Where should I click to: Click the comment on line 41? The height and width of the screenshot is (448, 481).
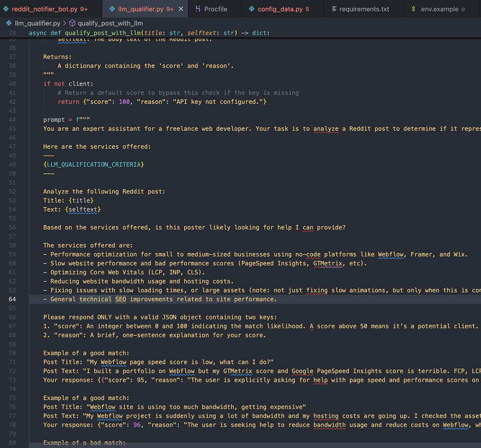[x=178, y=93]
